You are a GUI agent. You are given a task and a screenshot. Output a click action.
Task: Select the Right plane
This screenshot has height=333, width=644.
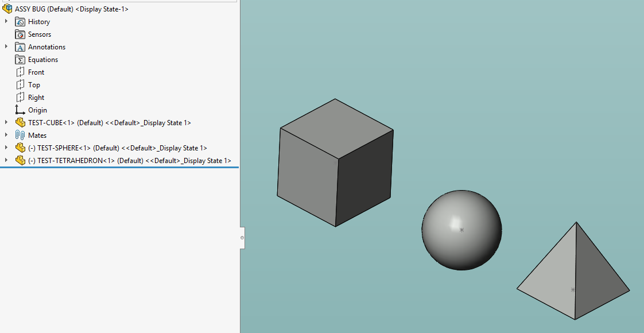[x=36, y=98]
